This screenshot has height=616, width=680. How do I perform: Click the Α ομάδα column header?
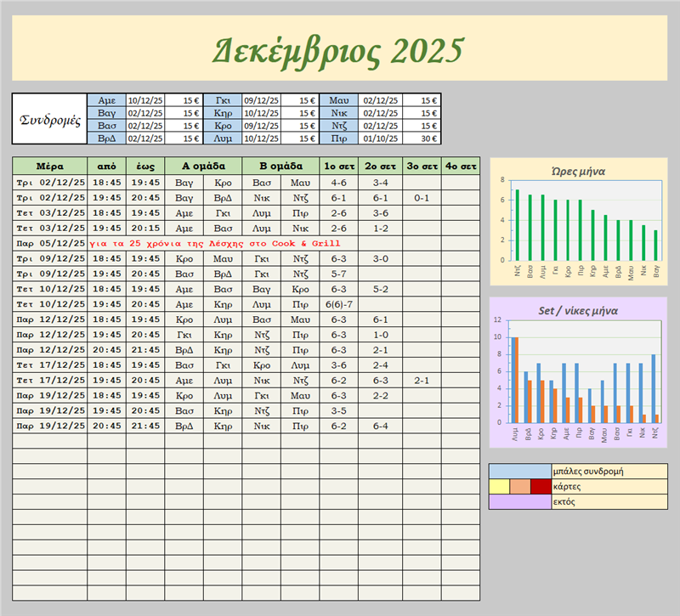click(x=203, y=166)
